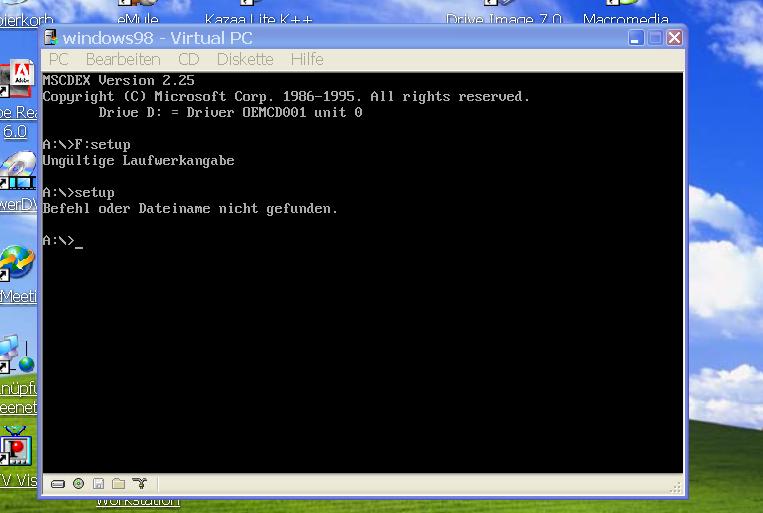
Task: Open the PC menu
Action: (x=58, y=59)
